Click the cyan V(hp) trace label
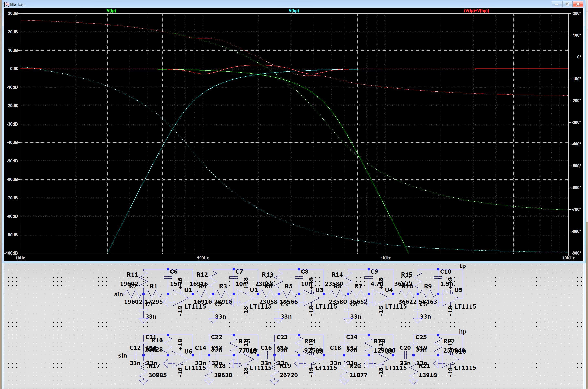Screen dimensions: 588x389 294,11
